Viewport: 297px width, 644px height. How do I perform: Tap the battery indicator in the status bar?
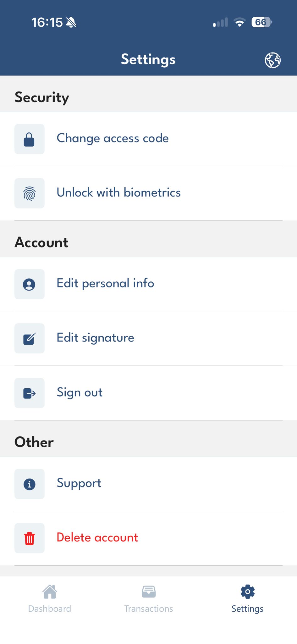coord(260,22)
